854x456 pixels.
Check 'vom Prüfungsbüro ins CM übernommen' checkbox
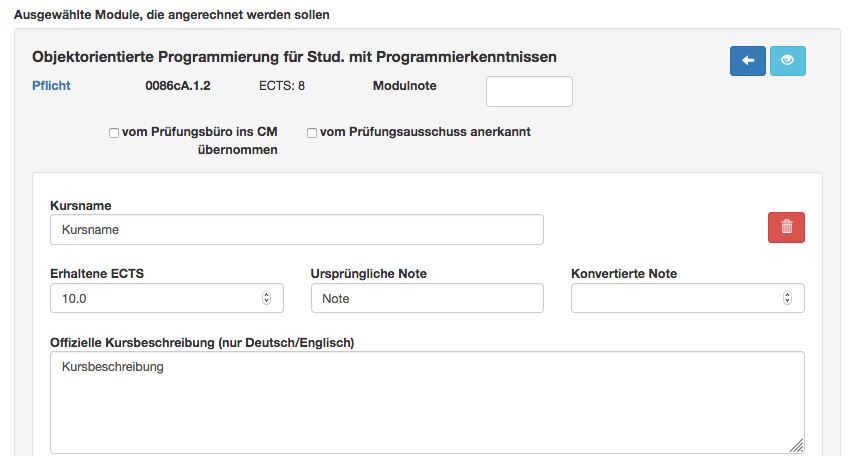114,133
